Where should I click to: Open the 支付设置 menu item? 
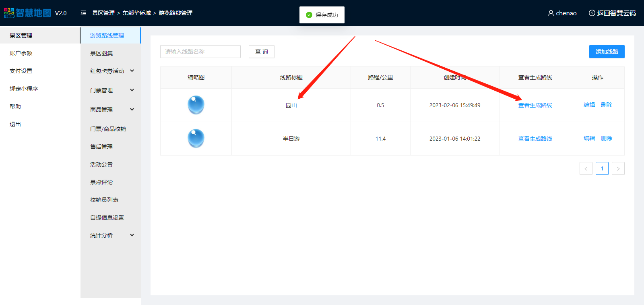click(x=21, y=71)
